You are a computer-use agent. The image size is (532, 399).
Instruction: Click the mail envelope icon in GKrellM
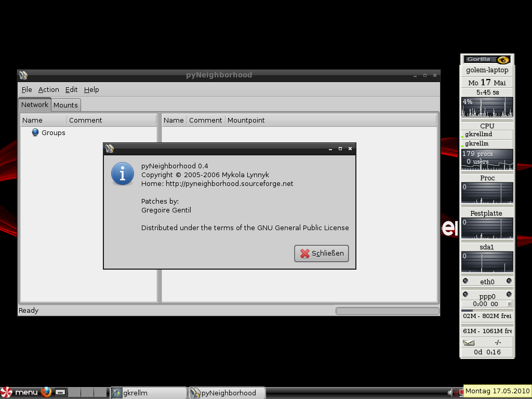tap(469, 342)
